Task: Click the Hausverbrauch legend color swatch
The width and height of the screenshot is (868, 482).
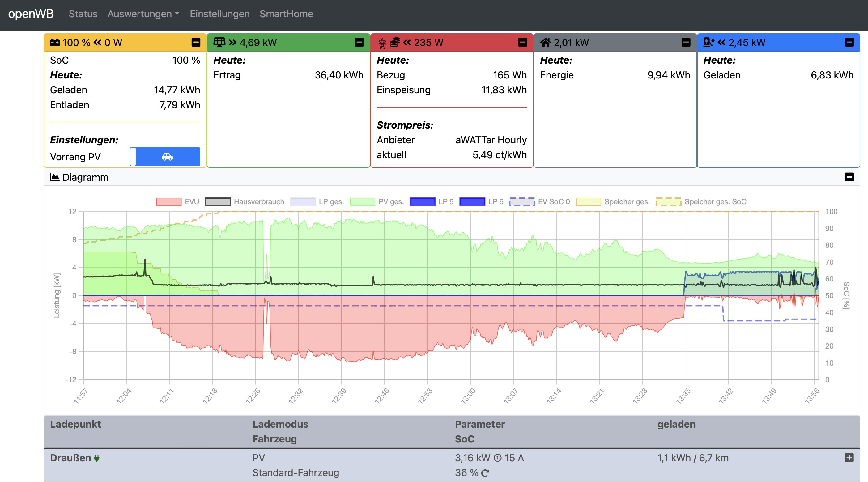Action: (218, 202)
